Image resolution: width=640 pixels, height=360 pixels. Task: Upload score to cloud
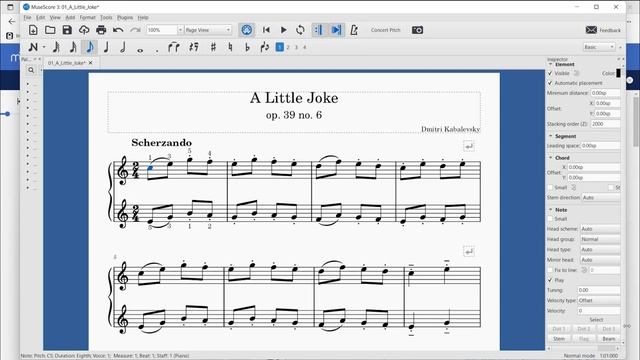[84, 30]
